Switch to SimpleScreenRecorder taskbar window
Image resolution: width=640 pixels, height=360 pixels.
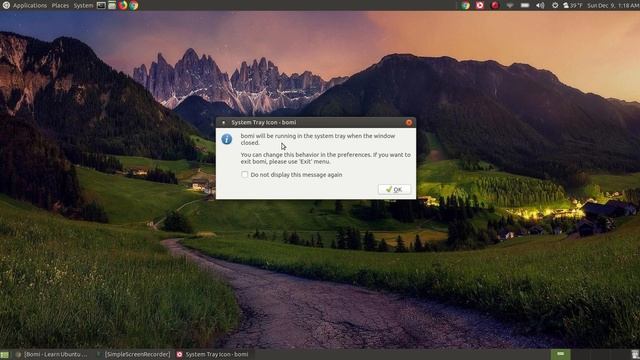tap(134, 354)
